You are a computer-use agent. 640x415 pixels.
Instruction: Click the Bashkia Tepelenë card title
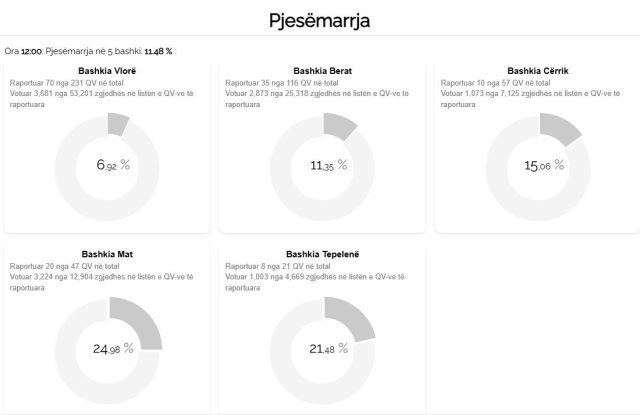point(322,254)
